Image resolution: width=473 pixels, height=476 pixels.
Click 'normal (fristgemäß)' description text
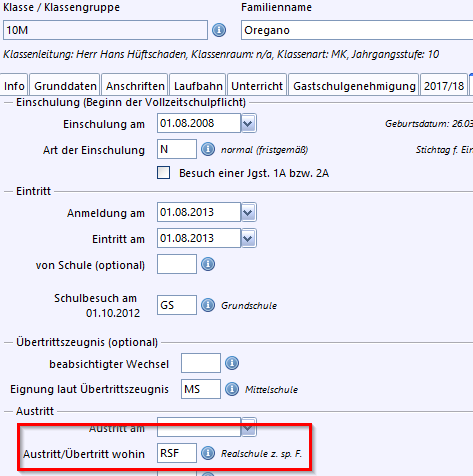264,150
